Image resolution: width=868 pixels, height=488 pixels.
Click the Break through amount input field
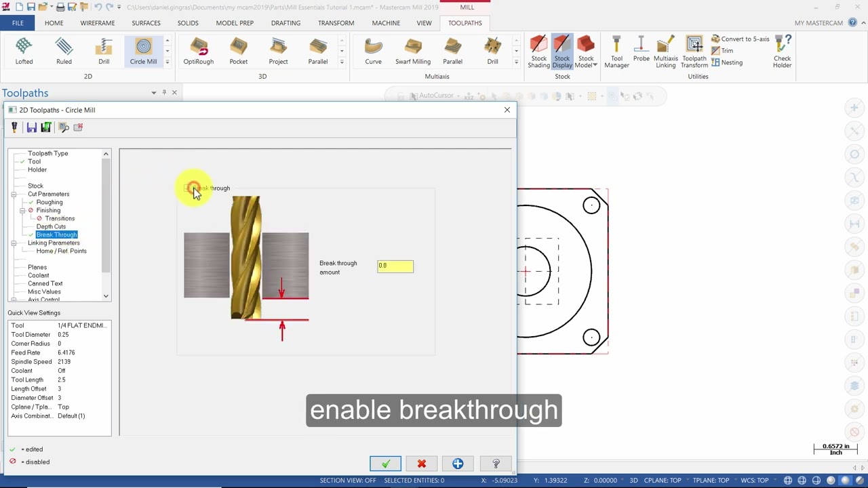coord(395,266)
